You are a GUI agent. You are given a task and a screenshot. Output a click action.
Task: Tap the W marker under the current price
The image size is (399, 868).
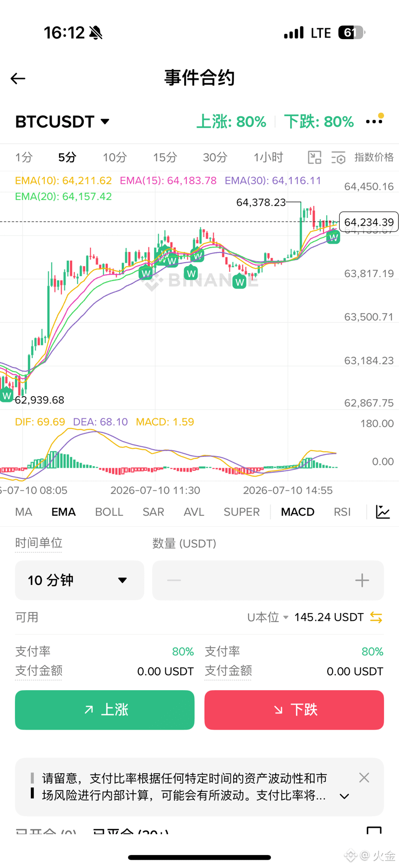pos(333,237)
